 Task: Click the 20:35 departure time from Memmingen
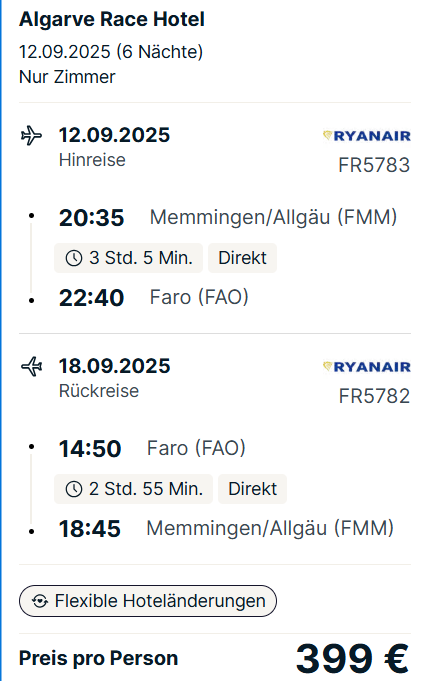point(92,218)
